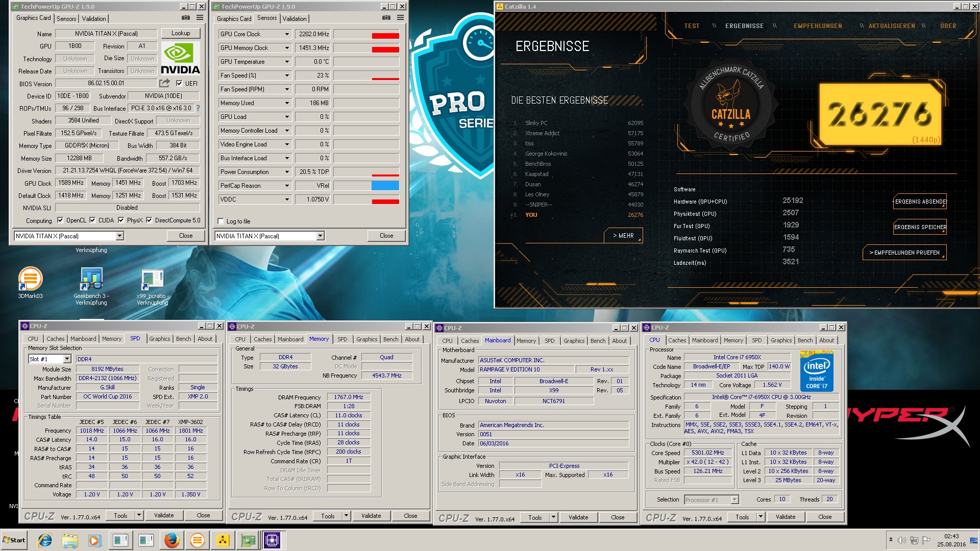Click Validate in CPU-Z Memory window

[371, 516]
